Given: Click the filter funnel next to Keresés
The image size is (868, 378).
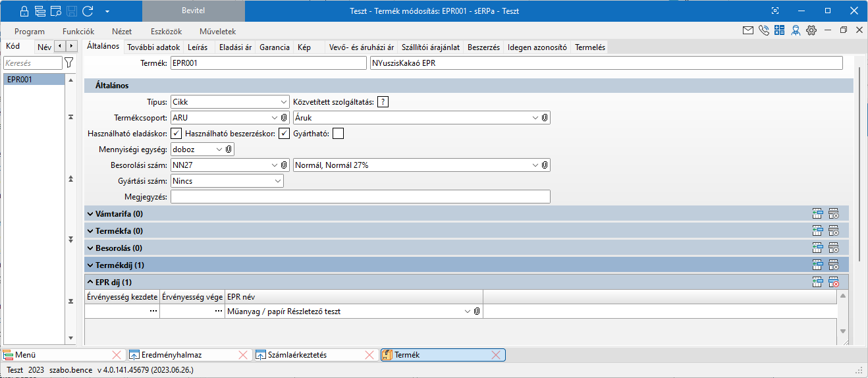Looking at the screenshot, I should (x=68, y=63).
